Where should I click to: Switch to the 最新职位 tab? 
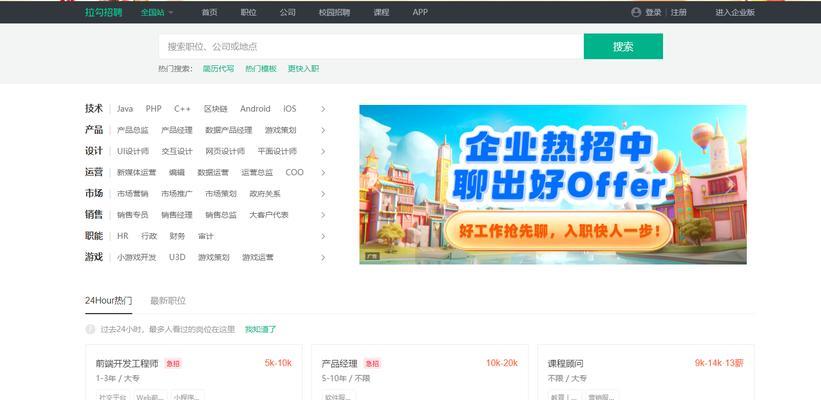(168, 300)
